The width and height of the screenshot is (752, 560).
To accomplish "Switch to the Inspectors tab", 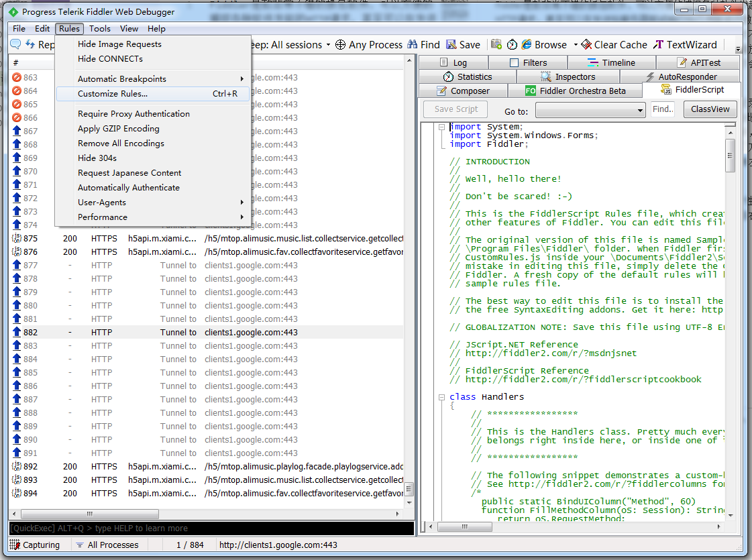I will (x=567, y=77).
